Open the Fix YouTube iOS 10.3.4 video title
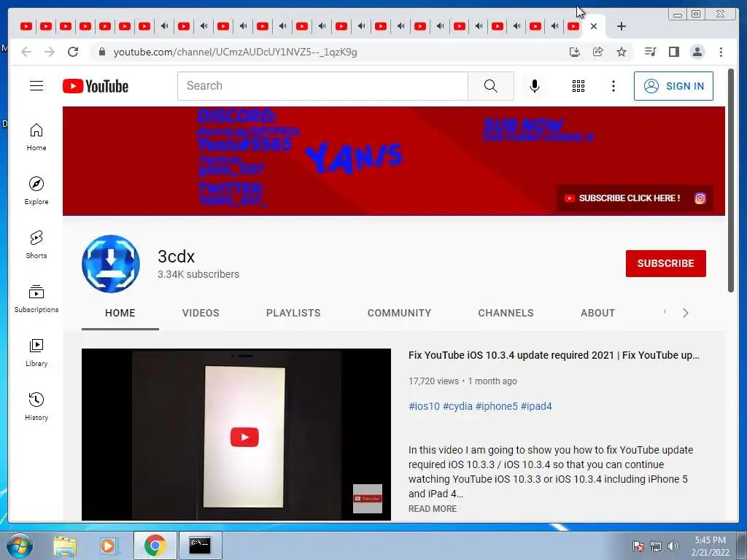Screen dimensions: 747x560 click(x=554, y=355)
